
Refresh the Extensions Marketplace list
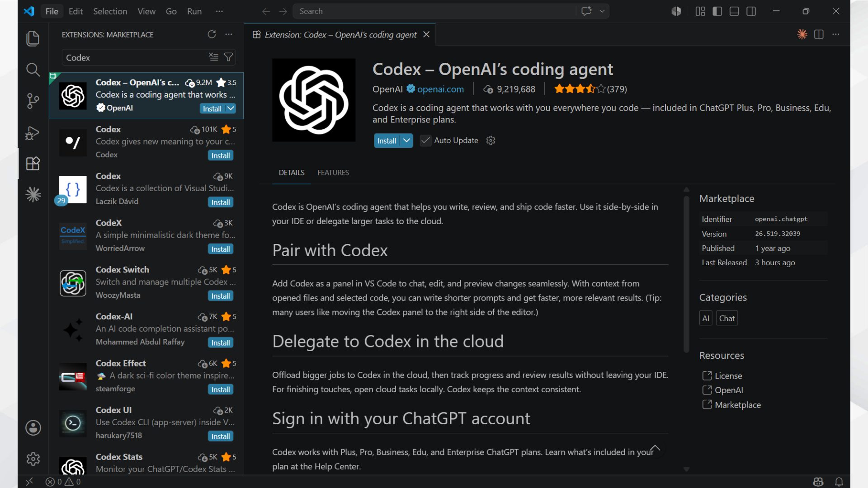point(212,34)
